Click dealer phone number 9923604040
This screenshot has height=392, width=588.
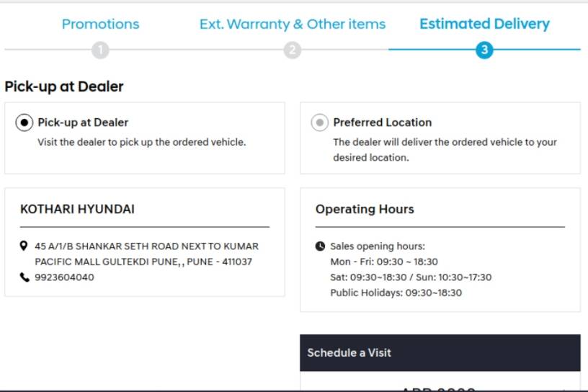(65, 277)
